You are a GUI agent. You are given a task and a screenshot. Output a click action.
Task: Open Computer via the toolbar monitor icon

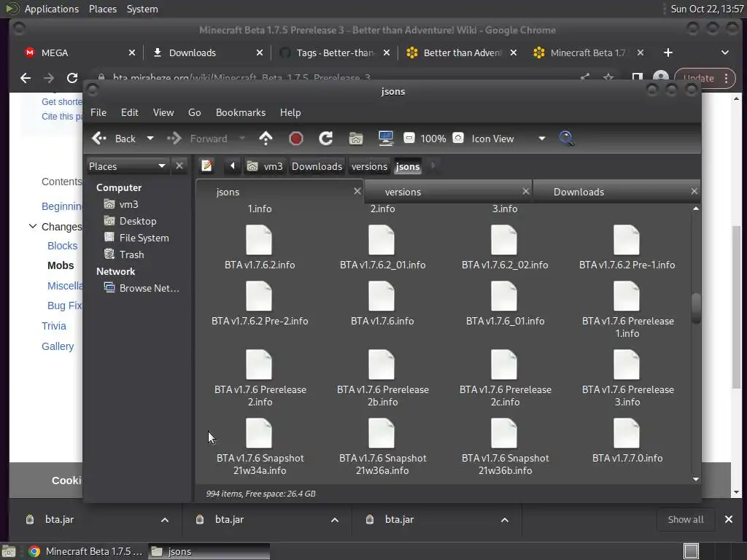385,139
